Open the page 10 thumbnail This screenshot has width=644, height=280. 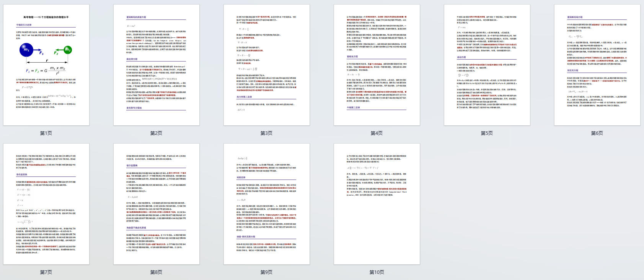377,204
